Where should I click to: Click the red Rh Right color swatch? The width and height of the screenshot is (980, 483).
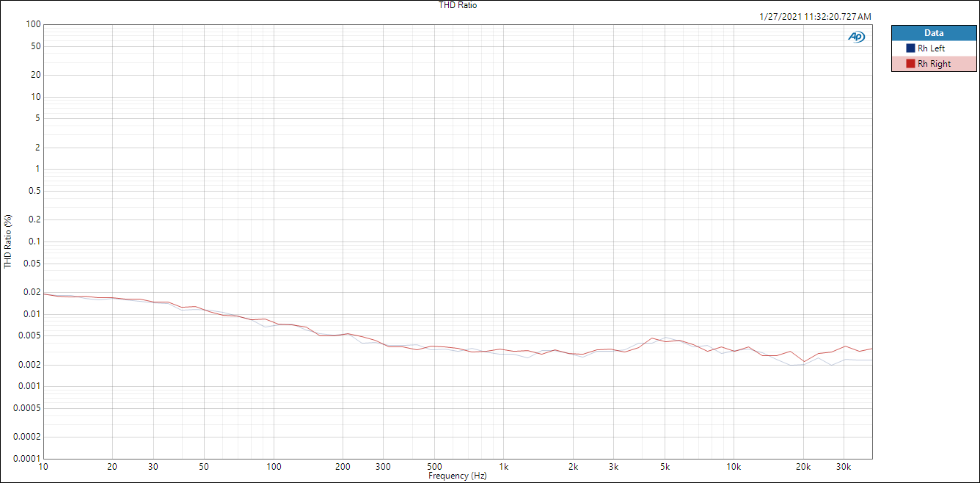[911, 64]
